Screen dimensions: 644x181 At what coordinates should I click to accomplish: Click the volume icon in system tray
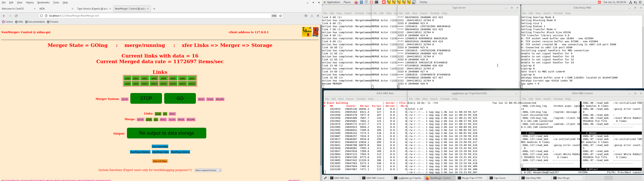click(635, 2)
